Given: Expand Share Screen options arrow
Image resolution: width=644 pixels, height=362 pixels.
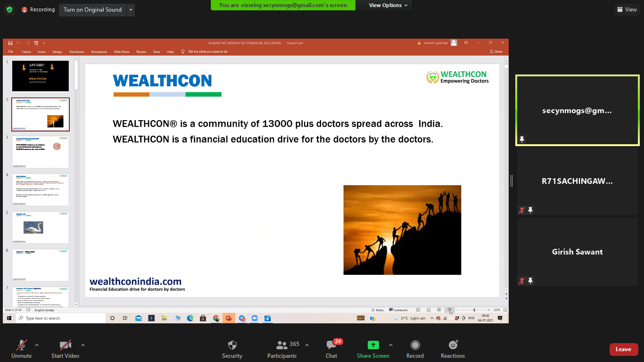Looking at the screenshot, I should tap(391, 345).
